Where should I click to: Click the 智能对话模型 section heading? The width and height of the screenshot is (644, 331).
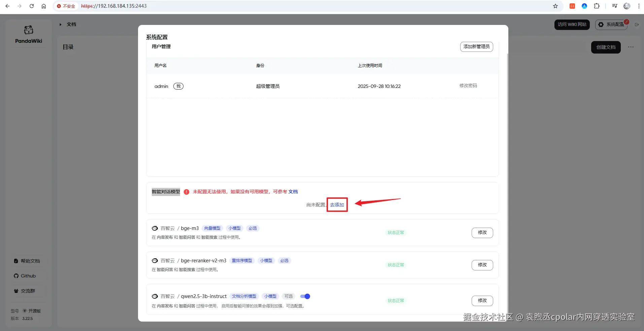166,192
